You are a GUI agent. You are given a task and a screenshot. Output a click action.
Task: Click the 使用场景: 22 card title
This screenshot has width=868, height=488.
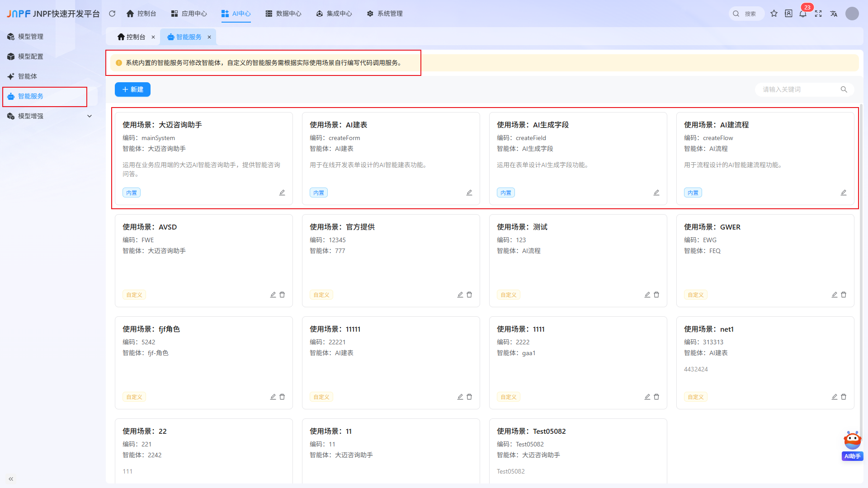145,431
